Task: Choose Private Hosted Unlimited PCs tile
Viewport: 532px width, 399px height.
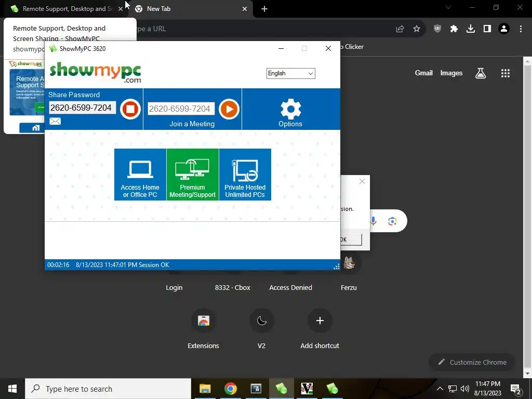Action: click(245, 175)
